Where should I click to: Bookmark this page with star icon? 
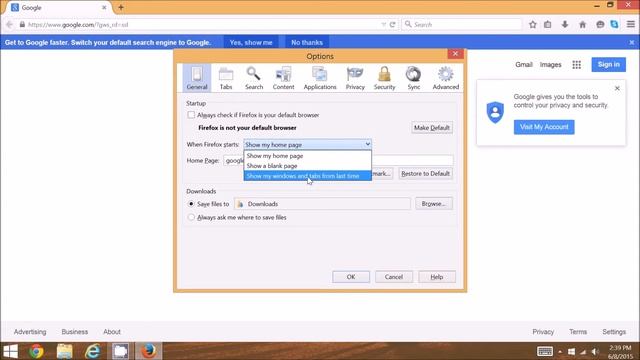pyautogui.click(x=533, y=24)
